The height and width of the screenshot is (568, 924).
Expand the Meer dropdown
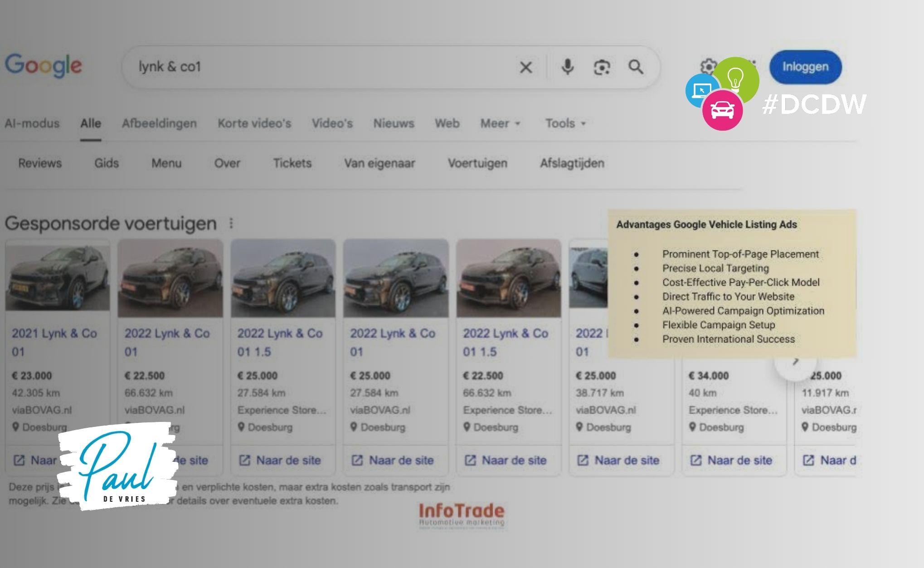click(x=500, y=123)
